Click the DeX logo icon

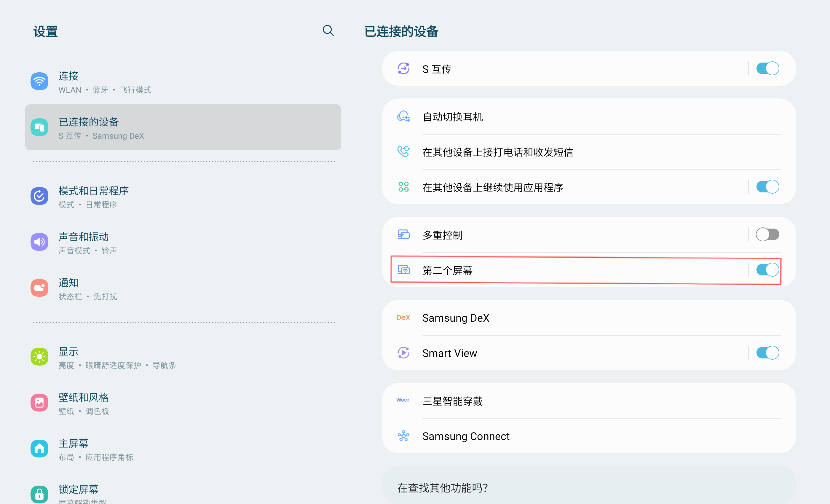pyautogui.click(x=403, y=318)
